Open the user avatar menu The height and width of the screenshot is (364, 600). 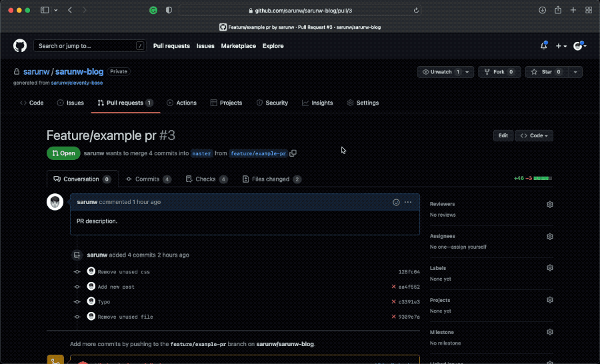click(580, 46)
